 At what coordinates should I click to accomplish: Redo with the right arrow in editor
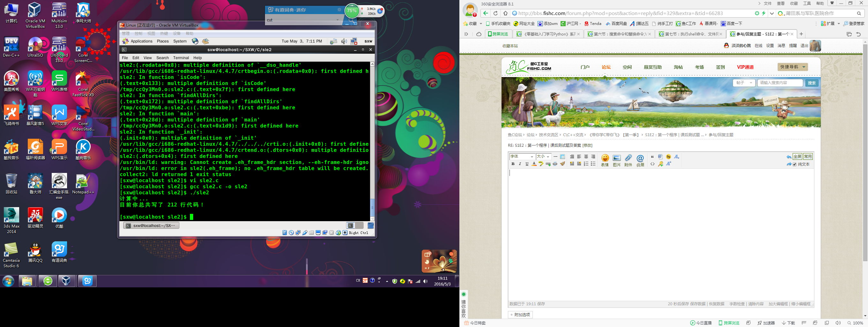pos(789,164)
